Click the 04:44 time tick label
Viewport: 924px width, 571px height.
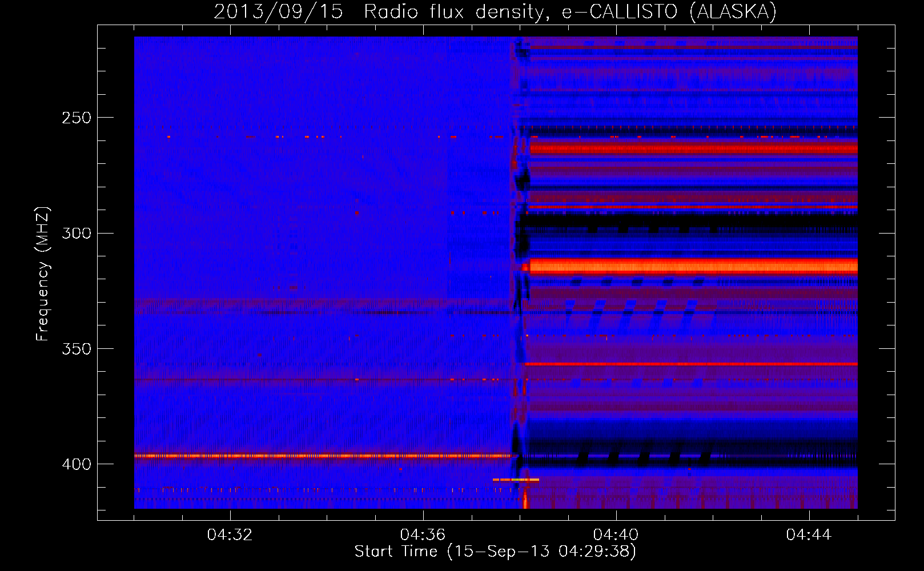(809, 534)
